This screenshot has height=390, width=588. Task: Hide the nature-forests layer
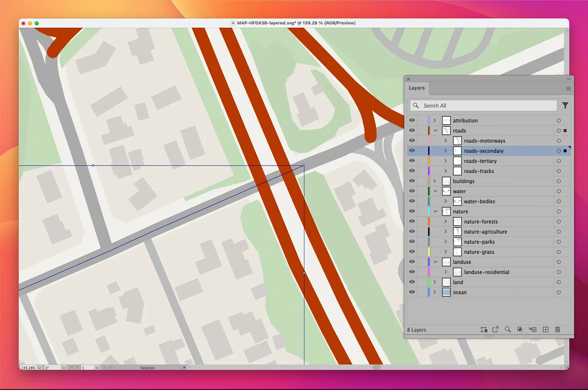[412, 221]
